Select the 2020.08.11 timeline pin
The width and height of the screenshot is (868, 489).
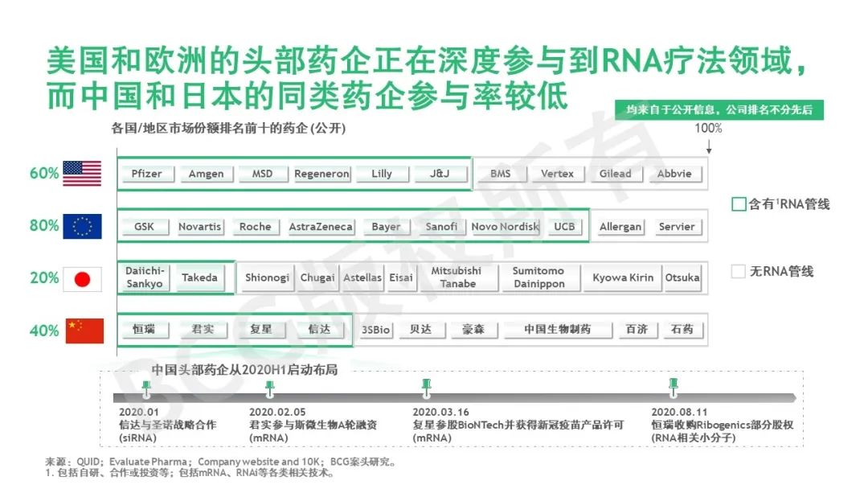[x=674, y=388]
